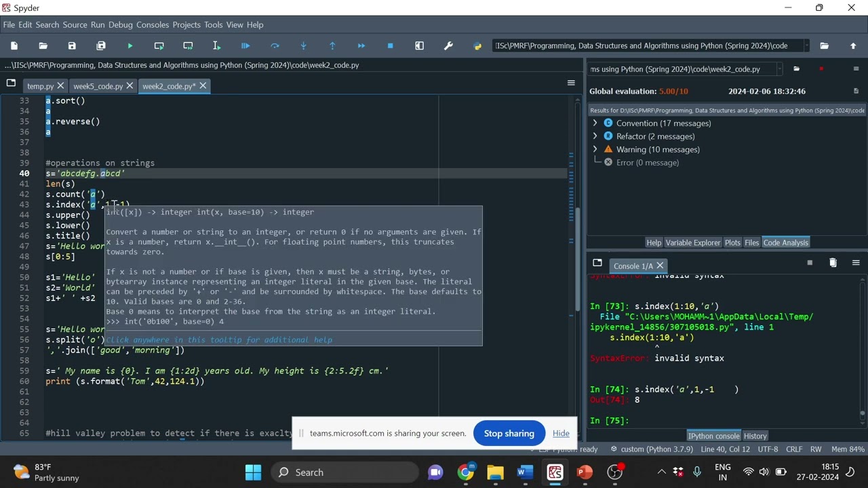Step out of function until return
Image resolution: width=868 pixels, height=488 pixels.
[332, 46]
